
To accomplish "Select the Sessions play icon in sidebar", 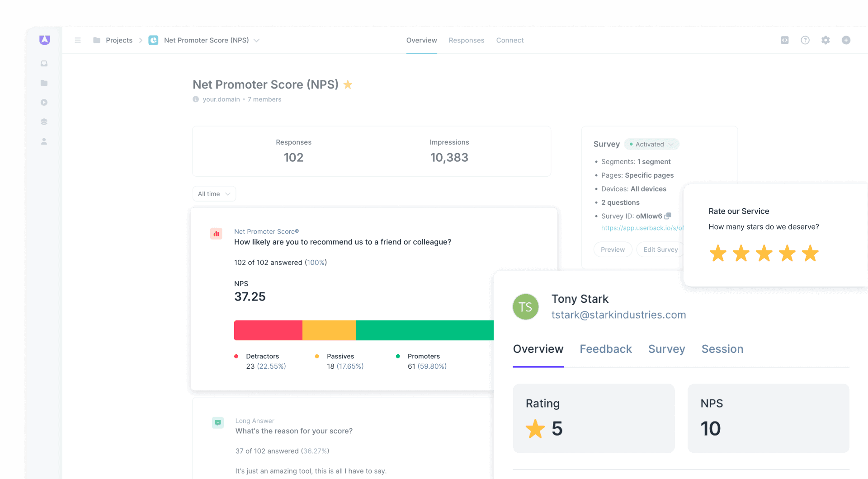I will [44, 102].
